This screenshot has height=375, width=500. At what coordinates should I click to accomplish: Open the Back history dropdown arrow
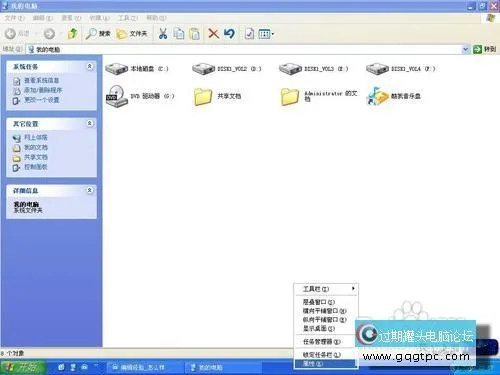[x=36, y=34]
